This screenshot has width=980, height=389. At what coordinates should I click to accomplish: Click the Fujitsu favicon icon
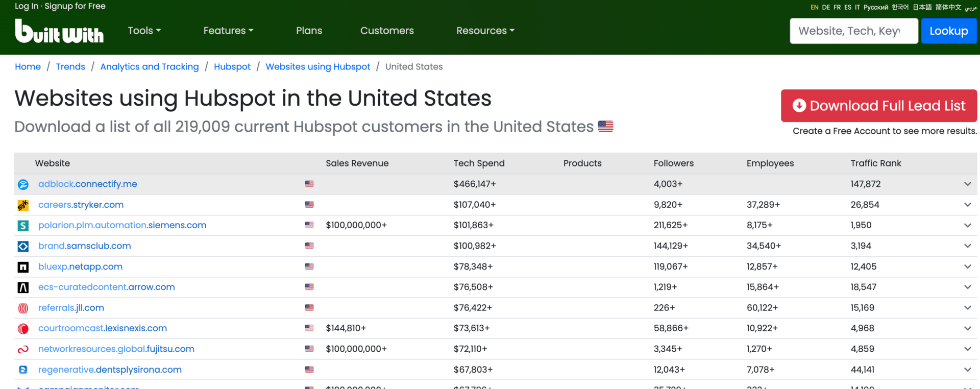click(23, 350)
